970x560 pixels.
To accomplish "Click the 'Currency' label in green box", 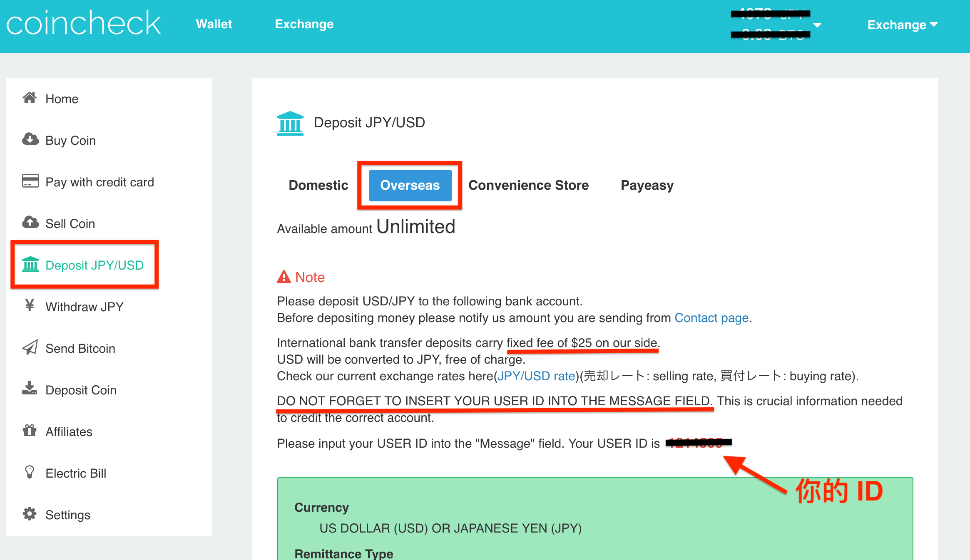I will [x=321, y=508].
